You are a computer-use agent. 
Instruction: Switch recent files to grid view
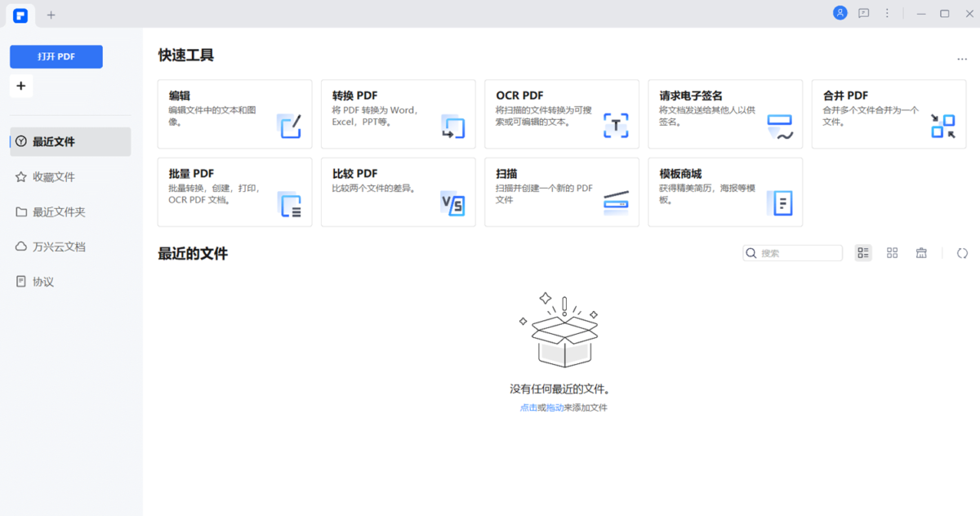(x=892, y=252)
